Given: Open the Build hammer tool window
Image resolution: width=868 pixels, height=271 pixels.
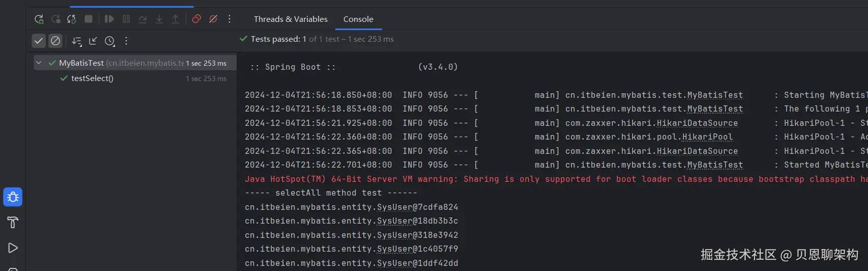Looking at the screenshot, I should point(13,222).
